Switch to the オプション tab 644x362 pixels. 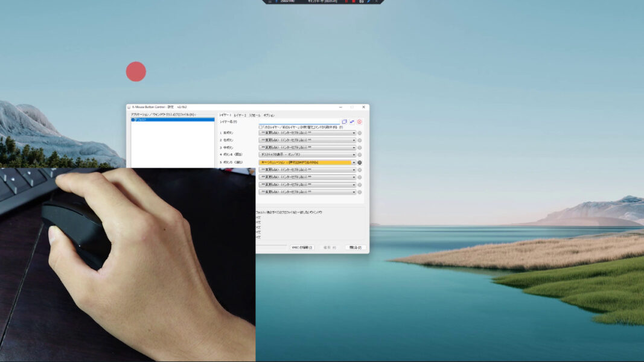[269, 115]
